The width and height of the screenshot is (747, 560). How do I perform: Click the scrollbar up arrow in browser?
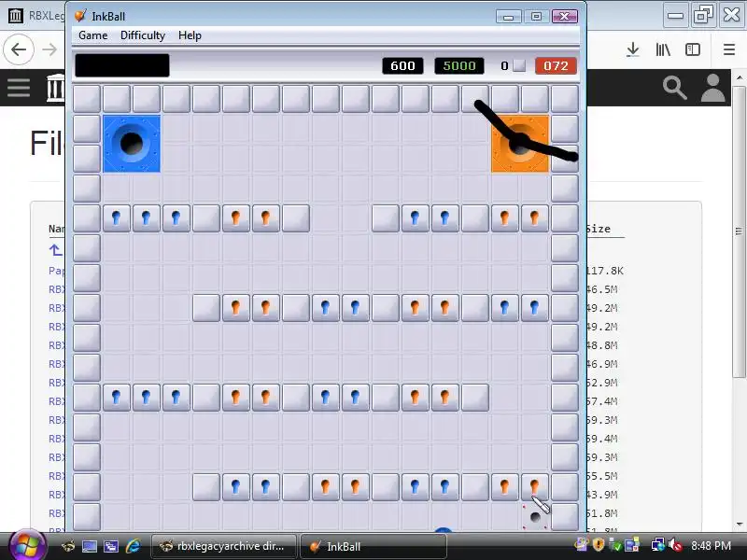click(739, 77)
